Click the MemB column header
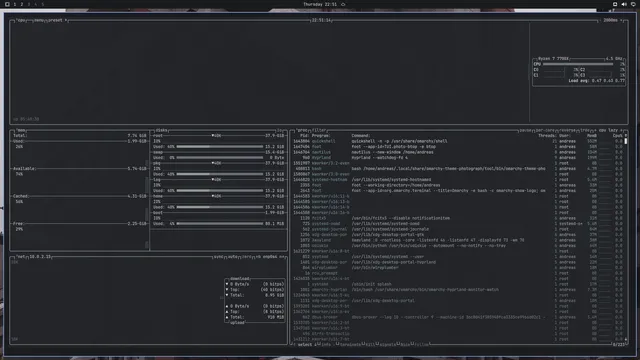The image size is (640, 360). click(592, 136)
